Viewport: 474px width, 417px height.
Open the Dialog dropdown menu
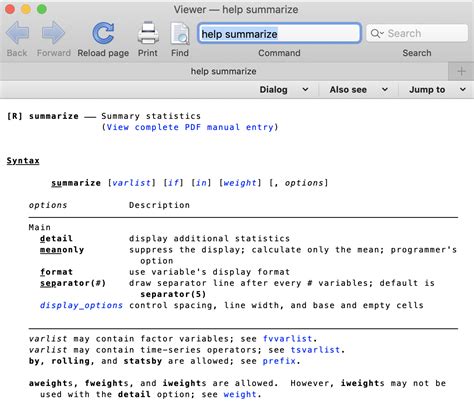284,90
